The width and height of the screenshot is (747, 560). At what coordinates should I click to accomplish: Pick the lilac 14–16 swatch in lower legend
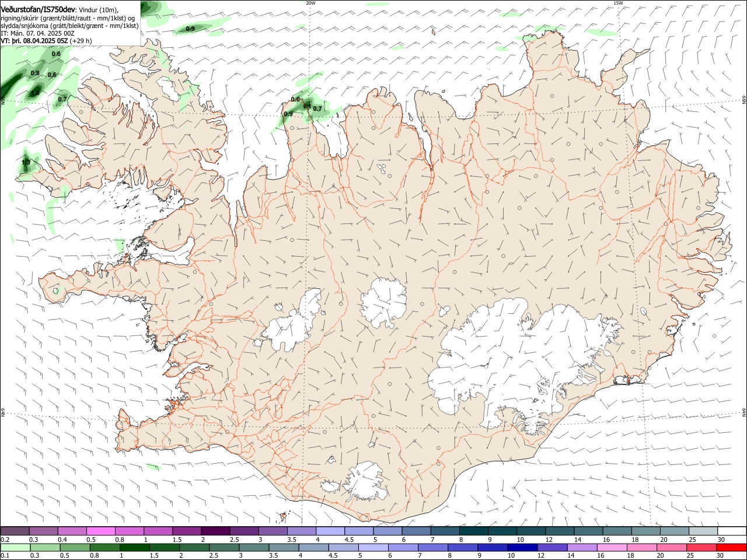[x=582, y=547]
